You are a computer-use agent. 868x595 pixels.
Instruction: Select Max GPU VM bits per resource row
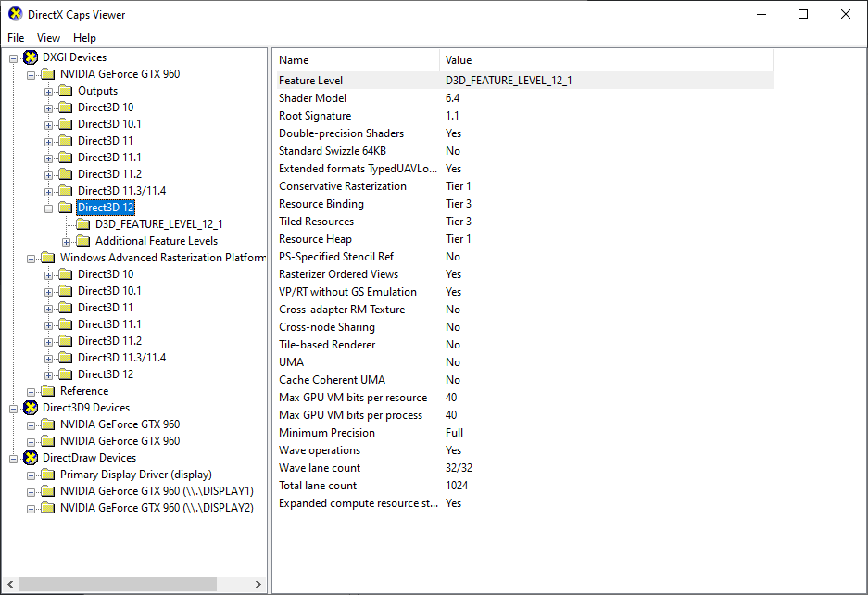525,398
